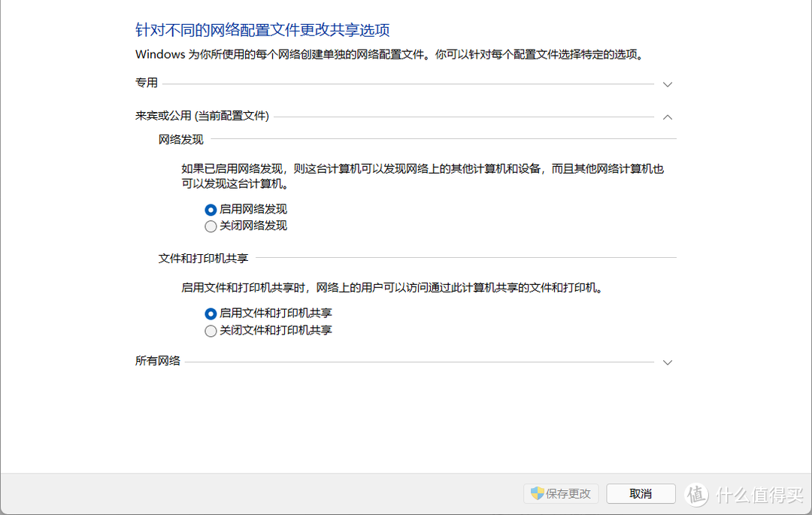Screen dimensions: 812x515
Task: Select the 启用网络发现 radio button
Action: tap(211, 210)
